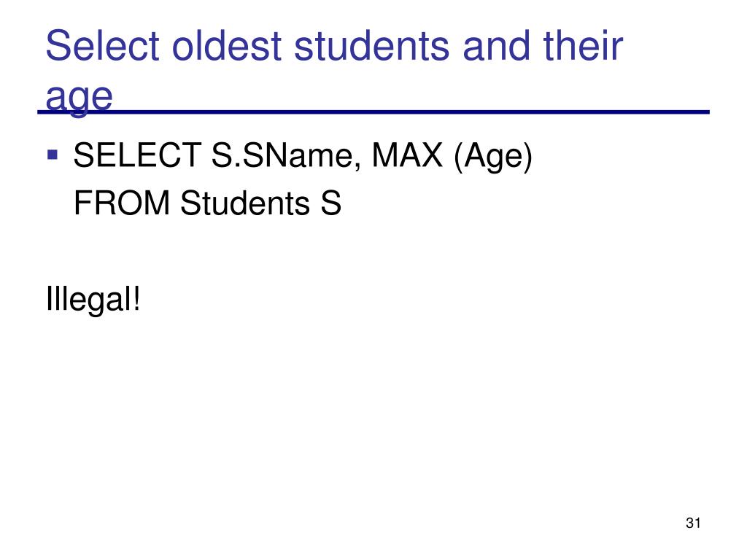Click the word "their" in the title

(x=583, y=46)
